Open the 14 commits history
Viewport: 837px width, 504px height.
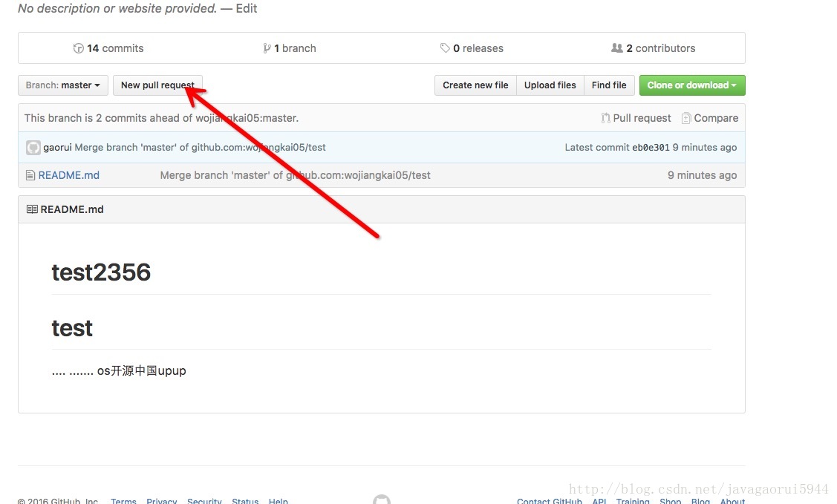click(108, 48)
